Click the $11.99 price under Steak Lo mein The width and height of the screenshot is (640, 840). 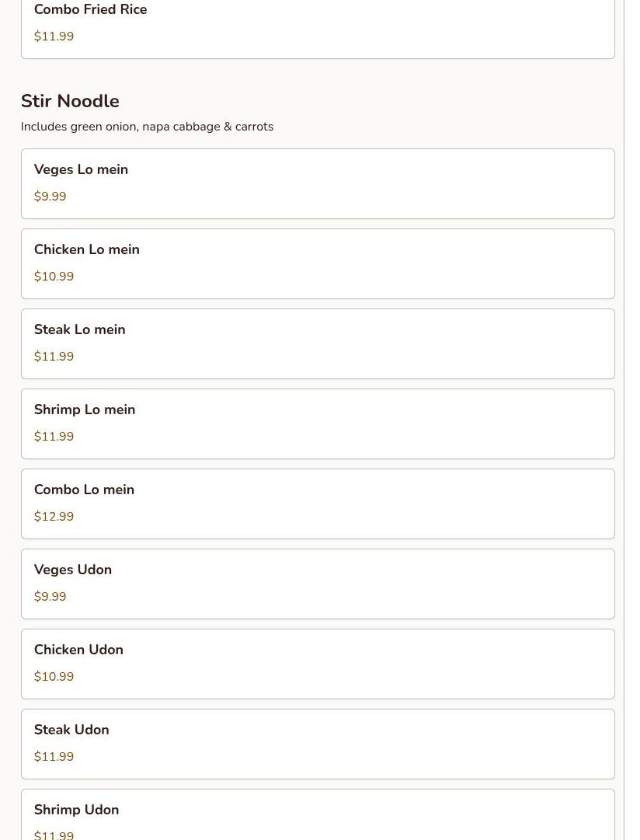coord(54,357)
